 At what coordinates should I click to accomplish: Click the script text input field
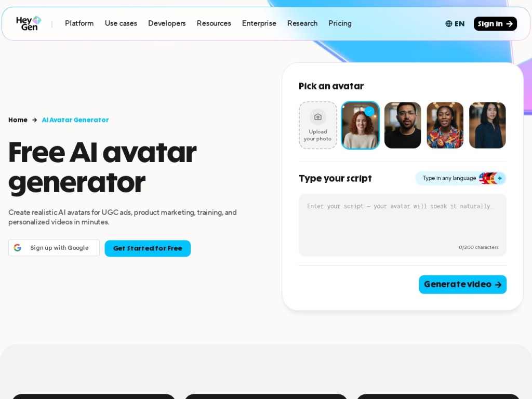tap(403, 225)
